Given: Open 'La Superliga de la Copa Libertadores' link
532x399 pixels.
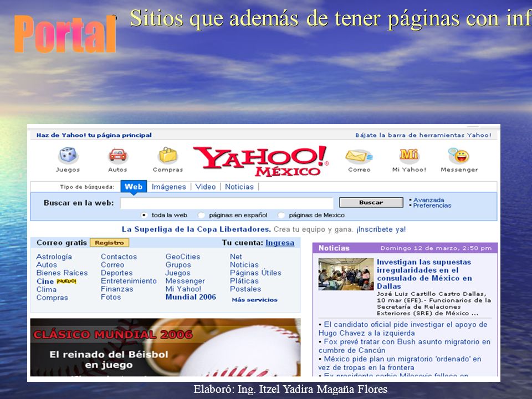Looking at the screenshot, I should [196, 229].
